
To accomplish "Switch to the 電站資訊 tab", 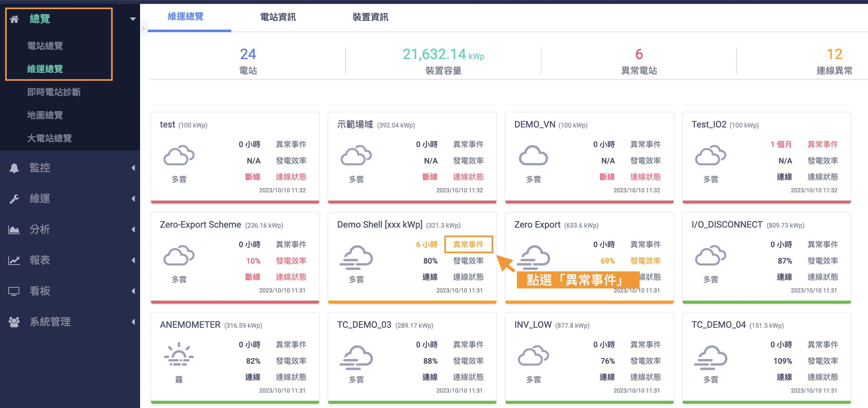I will 278,17.
